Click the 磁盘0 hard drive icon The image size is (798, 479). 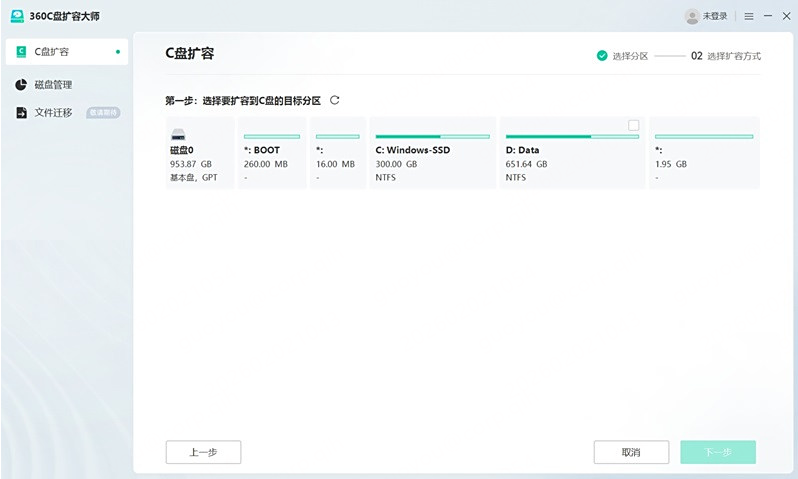pos(178,135)
